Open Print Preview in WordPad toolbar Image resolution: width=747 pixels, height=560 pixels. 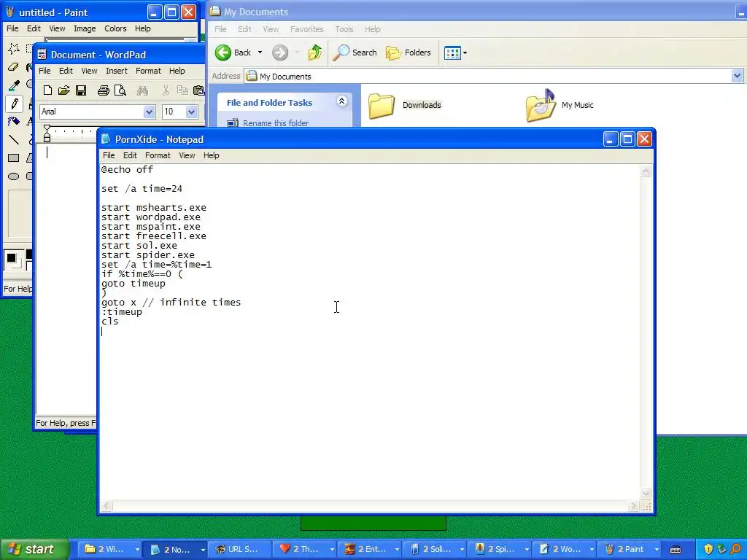(120, 90)
